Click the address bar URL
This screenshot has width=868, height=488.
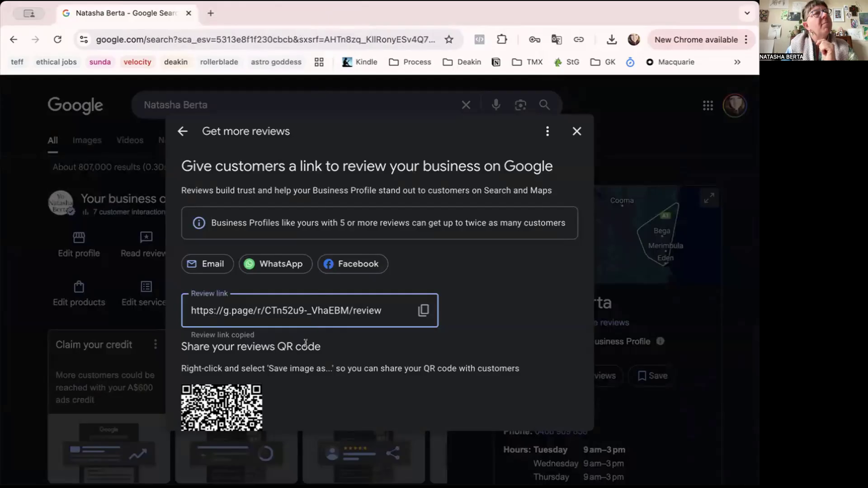pyautogui.click(x=265, y=40)
